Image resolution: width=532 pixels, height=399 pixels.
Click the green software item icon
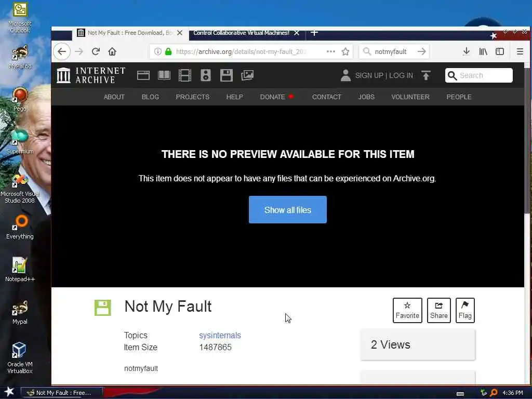pos(102,308)
